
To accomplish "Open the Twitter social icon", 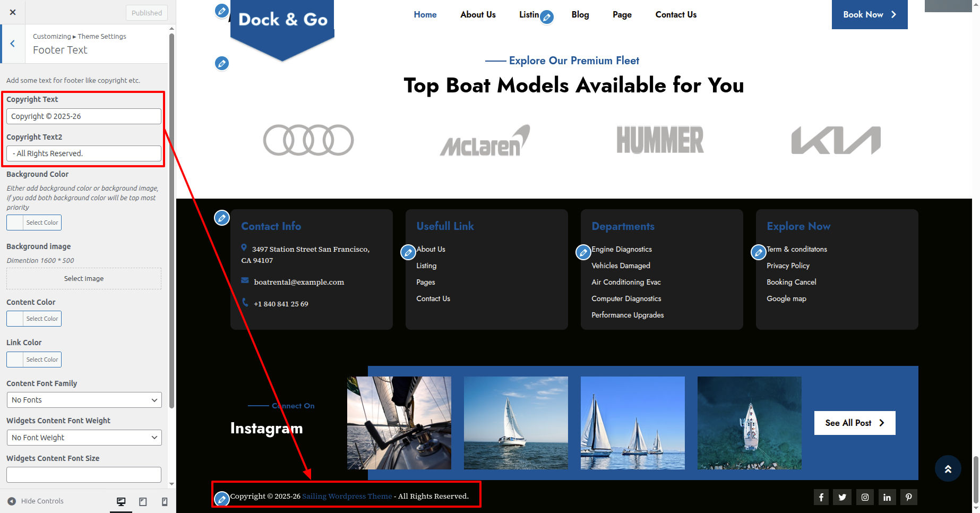I will [843, 497].
